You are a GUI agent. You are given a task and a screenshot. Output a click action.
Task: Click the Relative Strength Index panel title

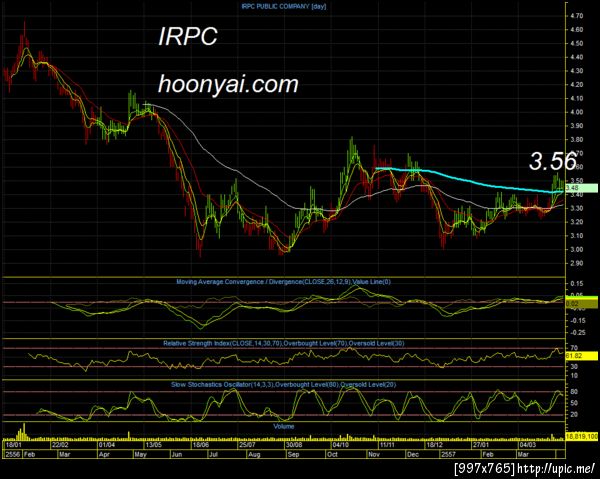(x=284, y=344)
